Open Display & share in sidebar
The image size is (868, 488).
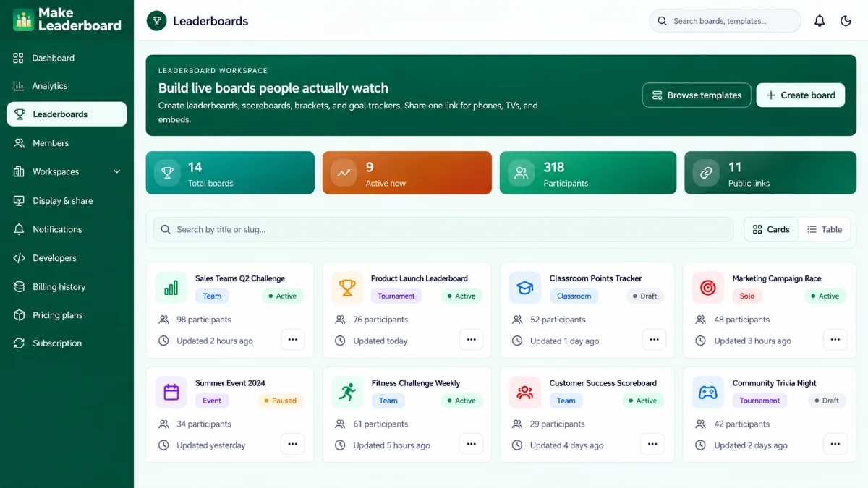coord(67,200)
